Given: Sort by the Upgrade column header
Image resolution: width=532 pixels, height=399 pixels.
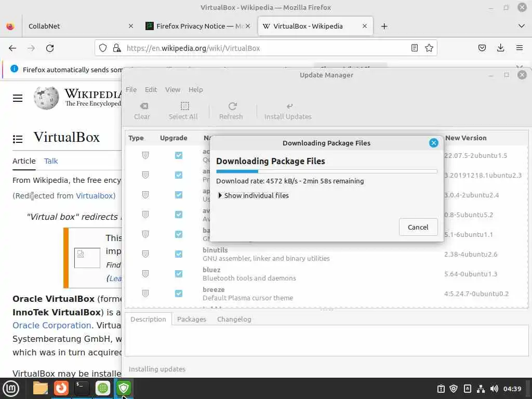Looking at the screenshot, I should pos(174,138).
